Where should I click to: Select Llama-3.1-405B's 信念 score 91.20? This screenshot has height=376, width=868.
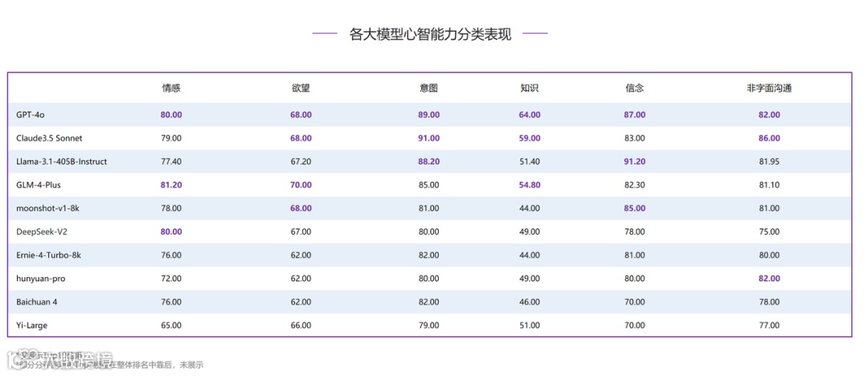pyautogui.click(x=634, y=161)
